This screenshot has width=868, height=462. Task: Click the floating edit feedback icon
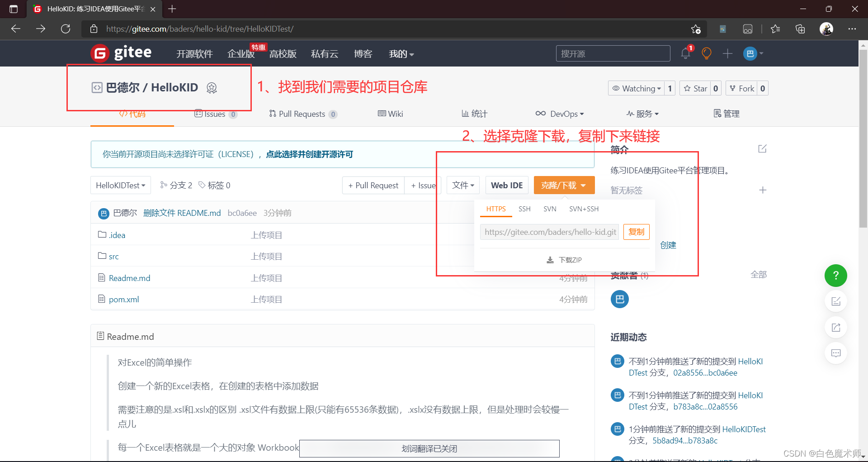(835, 301)
